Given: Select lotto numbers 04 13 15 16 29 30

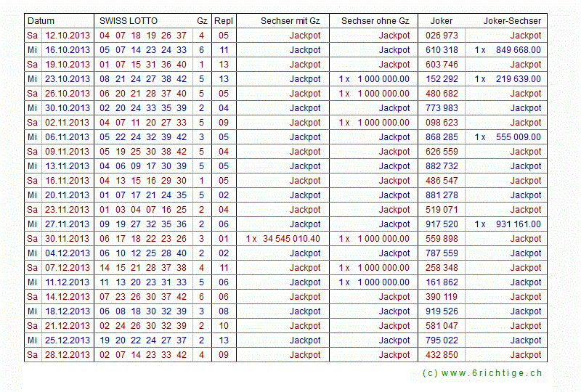Looking at the screenshot, I should click(142, 181).
